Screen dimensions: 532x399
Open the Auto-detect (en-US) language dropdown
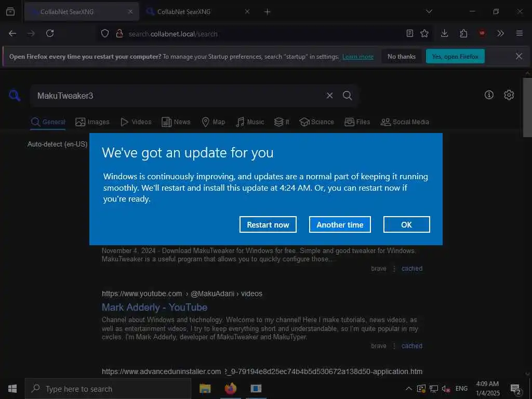pyautogui.click(x=57, y=144)
